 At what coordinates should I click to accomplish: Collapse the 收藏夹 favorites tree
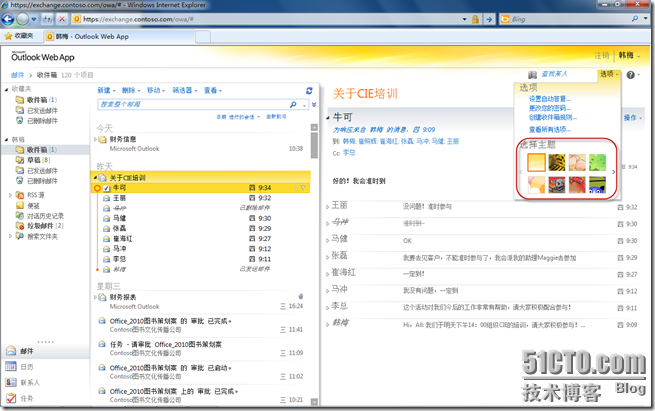click(x=6, y=89)
